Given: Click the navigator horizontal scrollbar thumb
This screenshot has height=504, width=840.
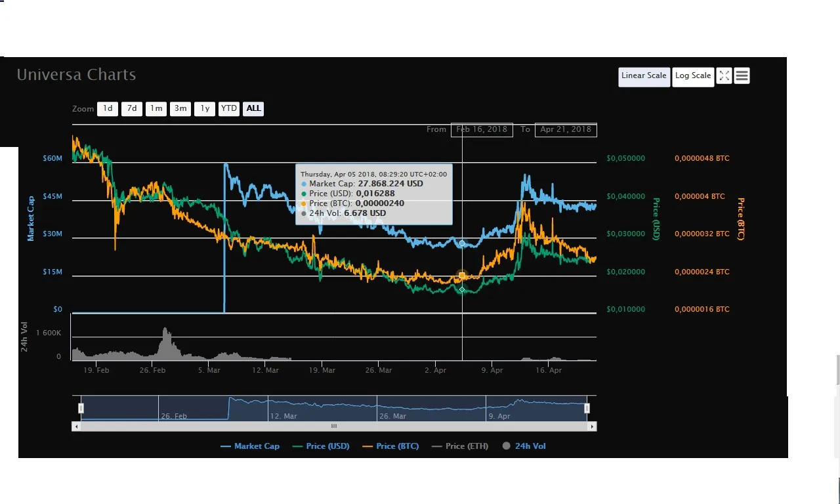Looking at the screenshot, I should click(x=334, y=427).
